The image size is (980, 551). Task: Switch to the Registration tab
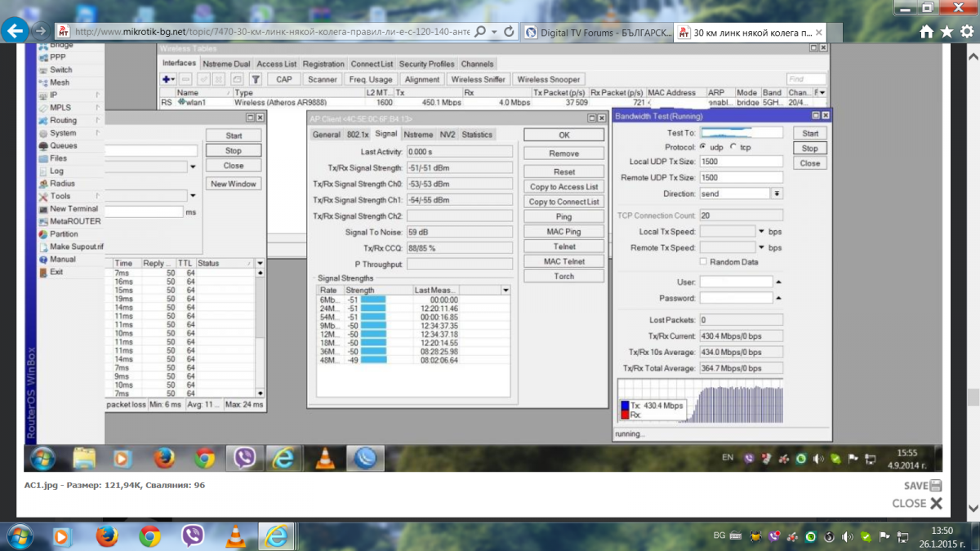tap(323, 64)
